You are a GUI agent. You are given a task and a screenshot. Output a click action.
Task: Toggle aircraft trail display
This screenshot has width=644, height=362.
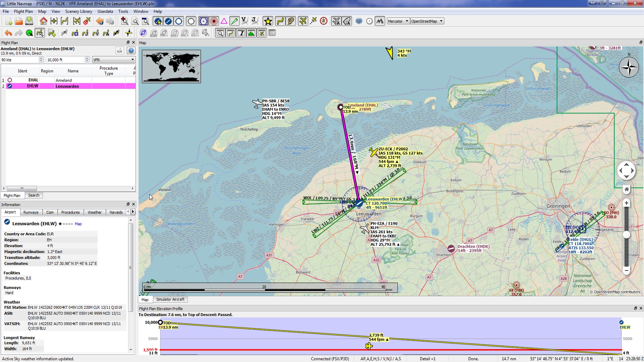coord(313,21)
